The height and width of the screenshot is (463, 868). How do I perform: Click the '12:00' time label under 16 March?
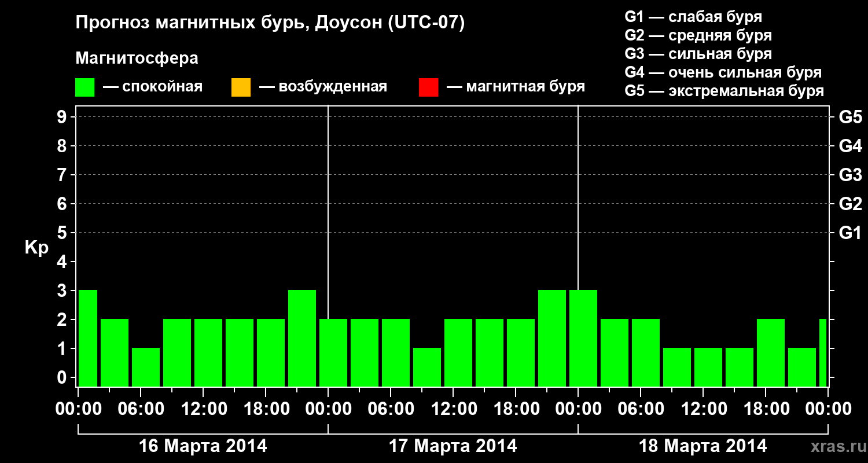click(203, 409)
